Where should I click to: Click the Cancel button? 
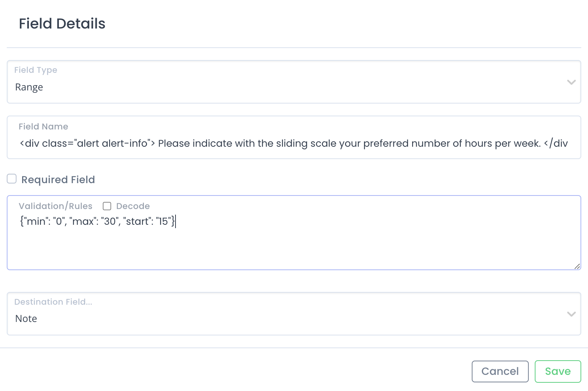(500, 371)
